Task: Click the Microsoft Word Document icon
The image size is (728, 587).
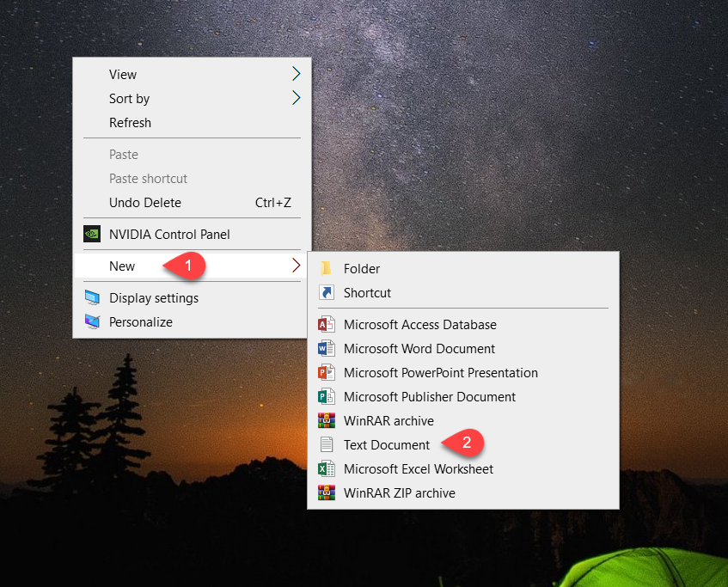Action: tap(327, 348)
